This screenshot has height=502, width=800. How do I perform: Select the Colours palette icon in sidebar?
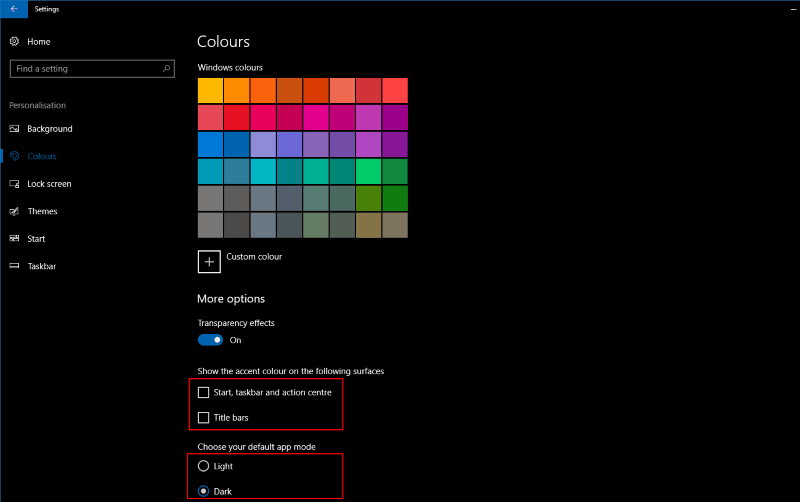click(14, 156)
